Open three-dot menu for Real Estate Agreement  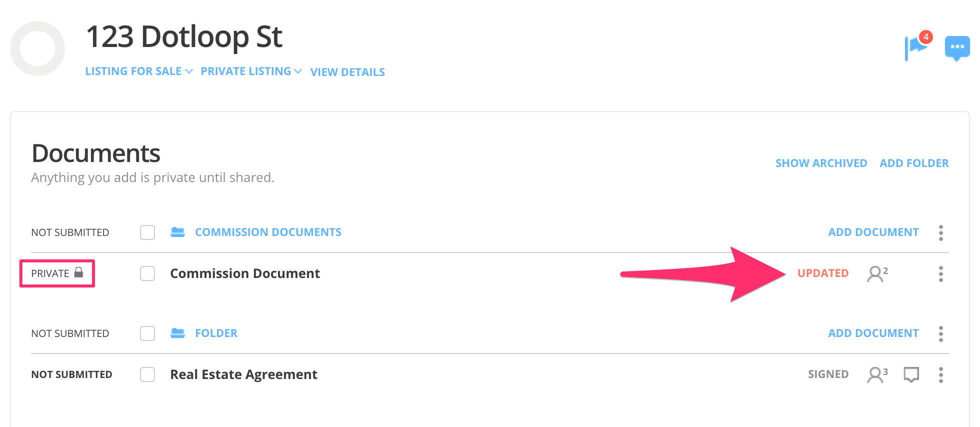(x=940, y=374)
